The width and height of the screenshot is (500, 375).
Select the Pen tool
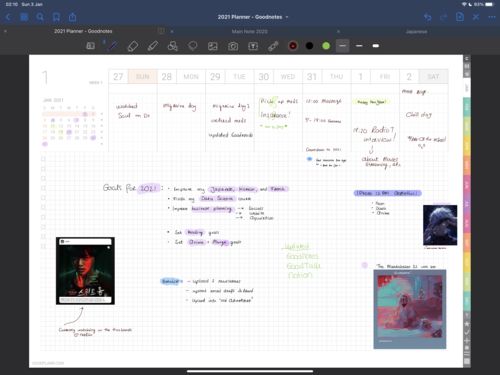tap(113, 46)
